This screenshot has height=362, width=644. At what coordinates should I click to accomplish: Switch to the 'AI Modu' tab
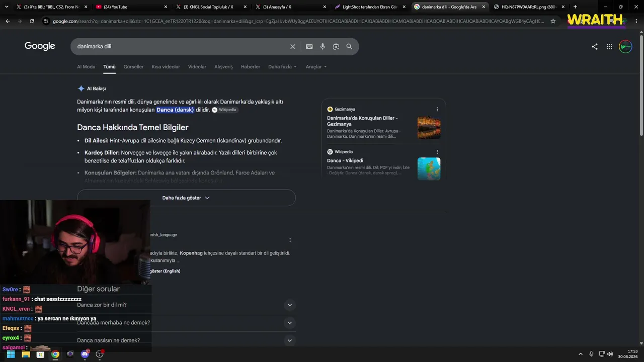click(86, 67)
